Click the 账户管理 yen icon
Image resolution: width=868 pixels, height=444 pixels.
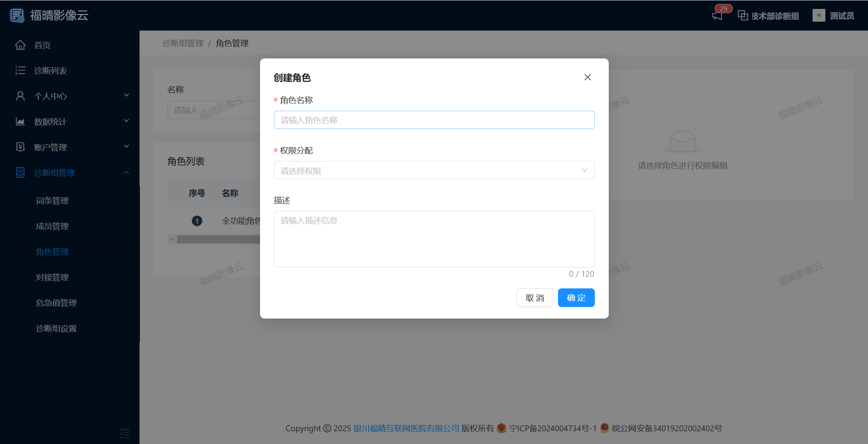pyautogui.click(x=20, y=147)
